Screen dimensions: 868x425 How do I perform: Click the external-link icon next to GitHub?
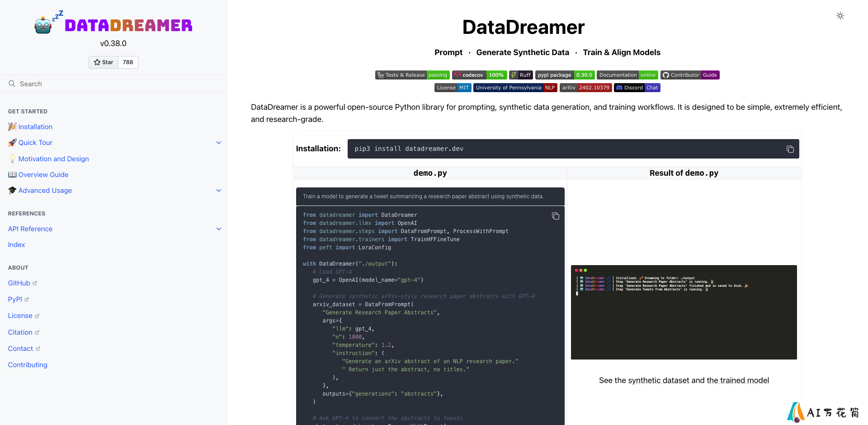pos(35,283)
